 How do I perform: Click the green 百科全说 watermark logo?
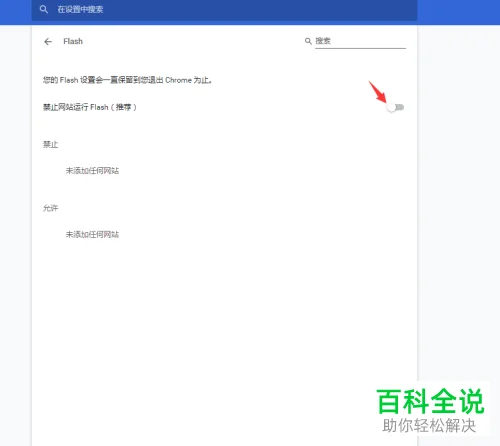[x=430, y=401]
